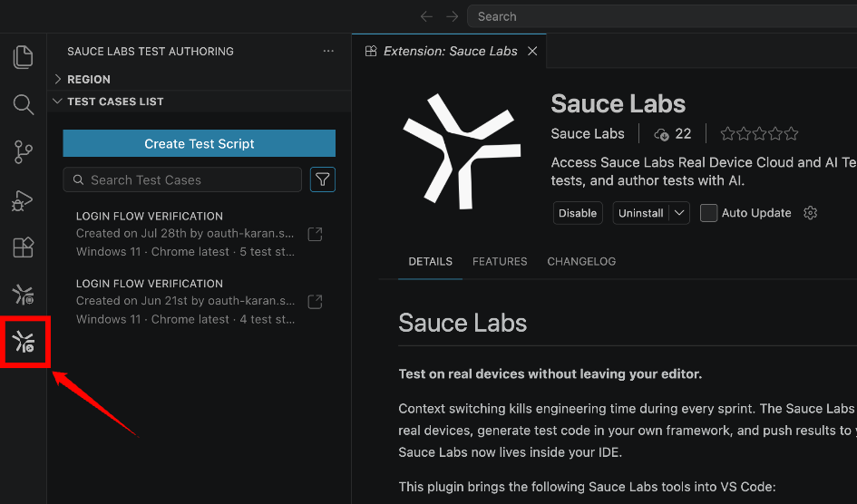Click 'Test on real devices without leaving your editor.'
Viewport: 857px width, 504px height.
pyautogui.click(x=550, y=374)
